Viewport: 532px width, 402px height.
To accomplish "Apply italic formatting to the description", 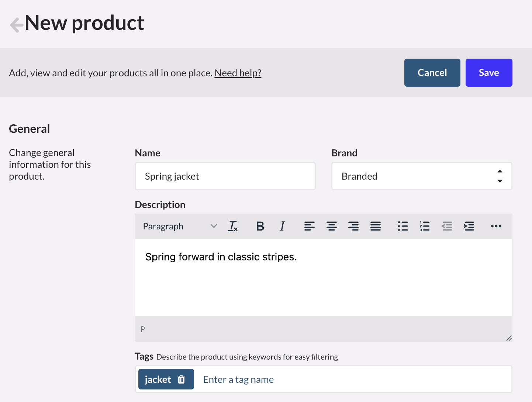I will [282, 226].
